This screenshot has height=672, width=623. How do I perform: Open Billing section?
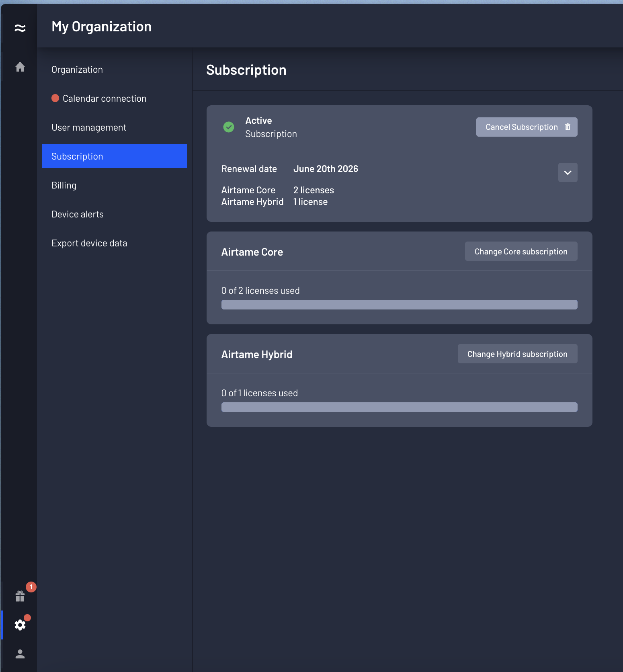click(115, 185)
